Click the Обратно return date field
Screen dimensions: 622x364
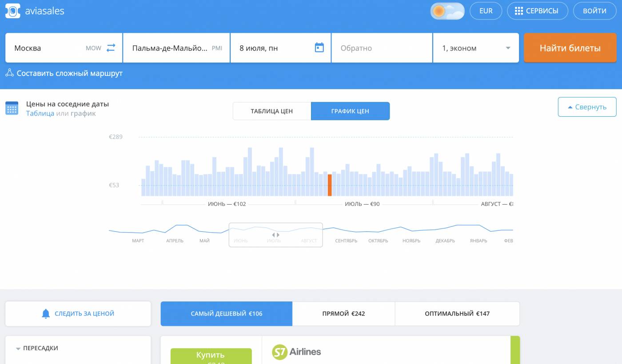[x=382, y=48]
